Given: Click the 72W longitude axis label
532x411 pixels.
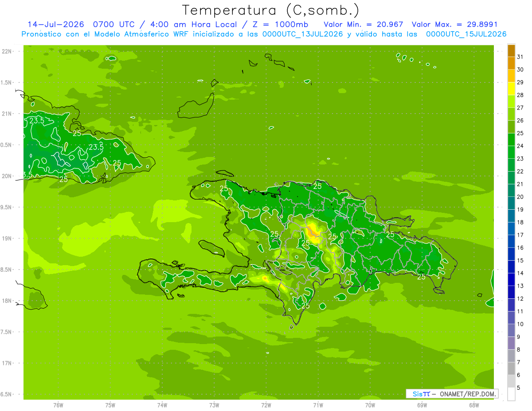Looking at the screenshot, I should coord(266,405).
